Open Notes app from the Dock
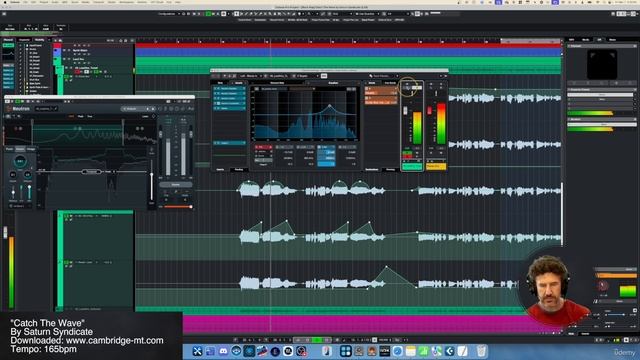 click(x=411, y=351)
